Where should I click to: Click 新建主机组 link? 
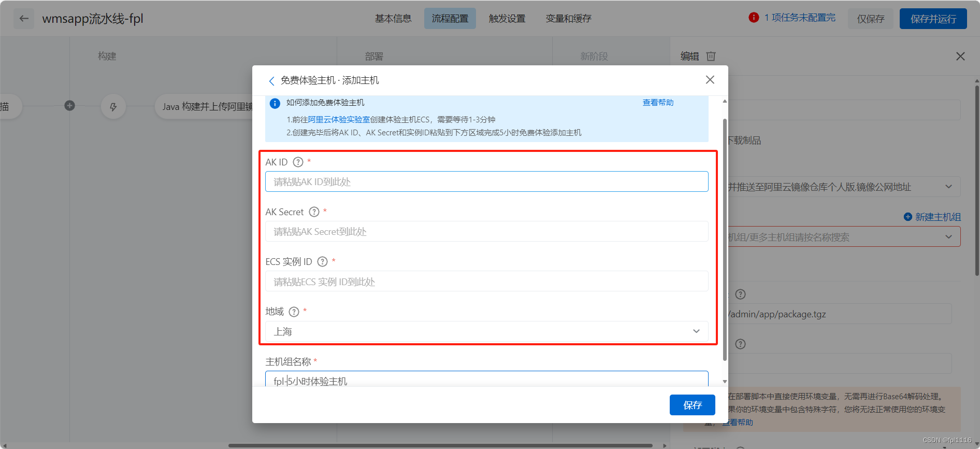point(938,217)
